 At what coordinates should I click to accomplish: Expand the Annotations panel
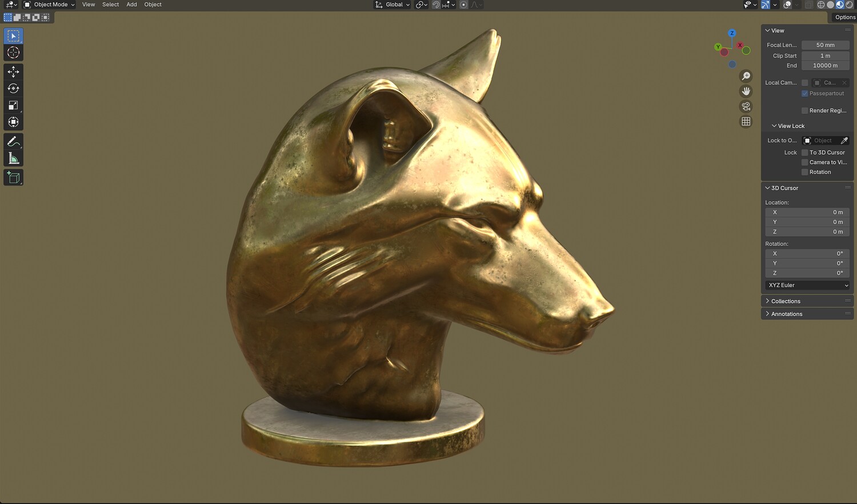click(x=784, y=314)
